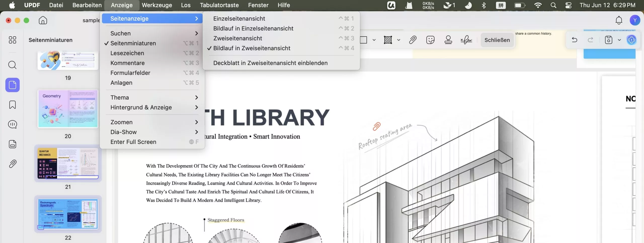
Task: Open the thumbnails grid icon in sidebar
Action: (12, 40)
